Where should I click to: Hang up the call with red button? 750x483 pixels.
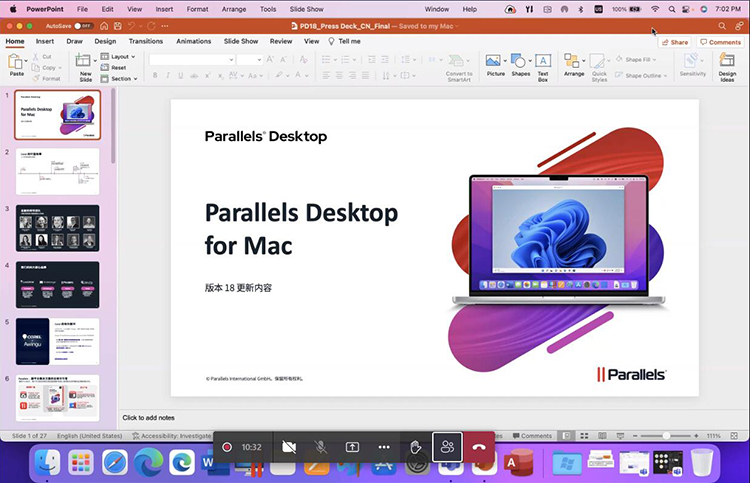point(479,447)
